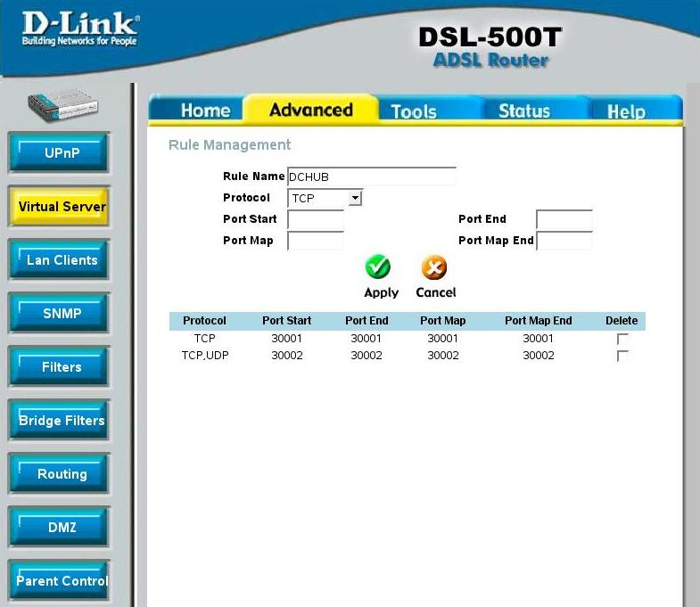Click the Port Map input field
This screenshot has height=607, width=700.
coord(315,241)
